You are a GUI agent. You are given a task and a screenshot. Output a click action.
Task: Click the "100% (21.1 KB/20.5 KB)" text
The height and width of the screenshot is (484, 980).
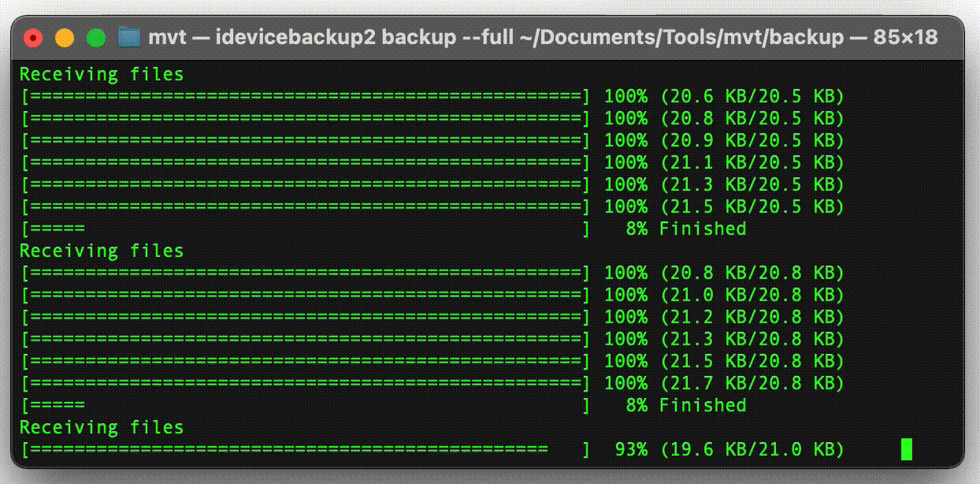(724, 162)
